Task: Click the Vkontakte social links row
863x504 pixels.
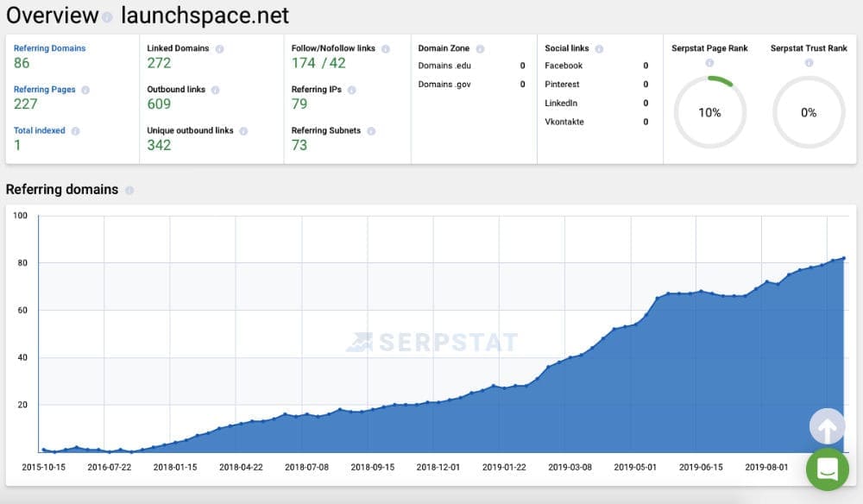Action: [596, 122]
